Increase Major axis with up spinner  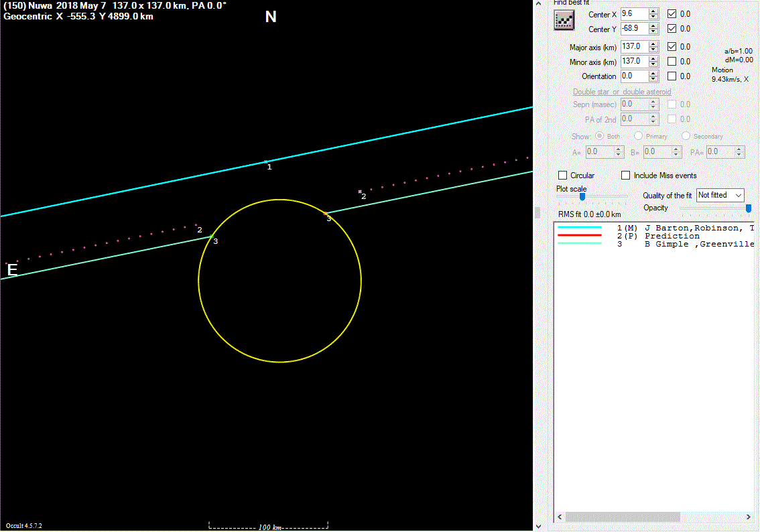[x=653, y=44]
